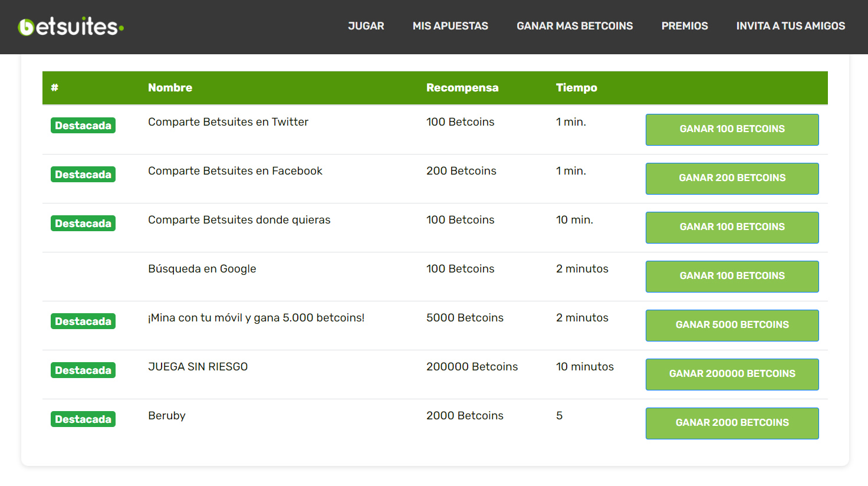Go to MIS APUESTAS page
The image size is (868, 486).
450,26
